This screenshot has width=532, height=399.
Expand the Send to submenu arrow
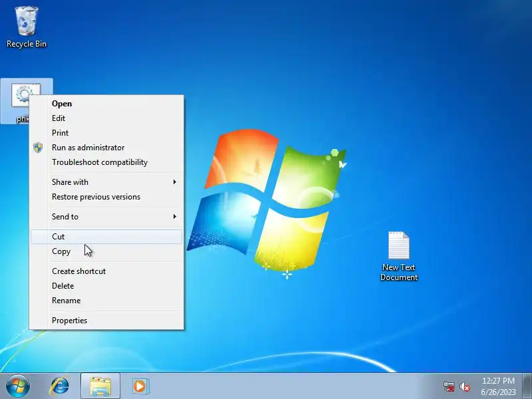(x=174, y=217)
